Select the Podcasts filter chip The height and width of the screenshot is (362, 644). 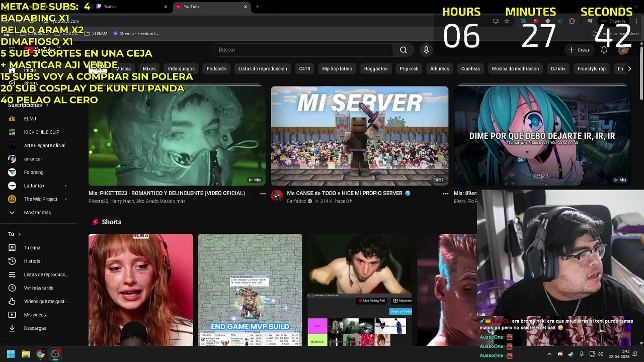[216, 68]
